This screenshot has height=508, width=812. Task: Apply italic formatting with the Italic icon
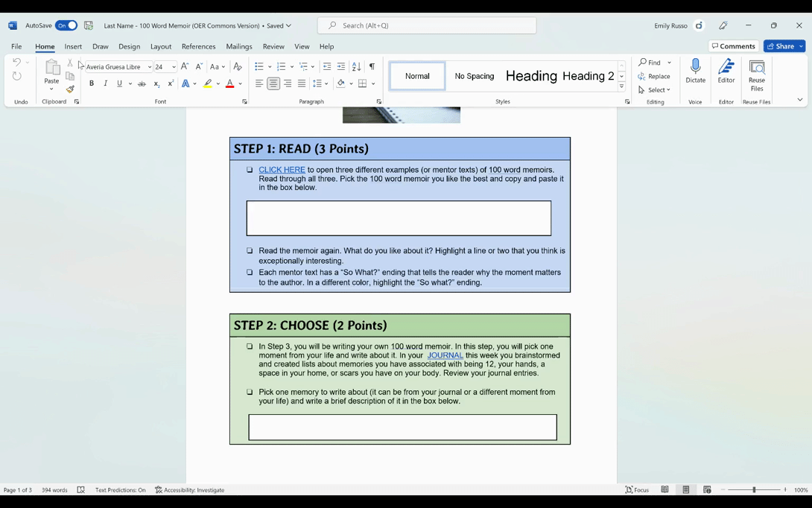coord(106,83)
